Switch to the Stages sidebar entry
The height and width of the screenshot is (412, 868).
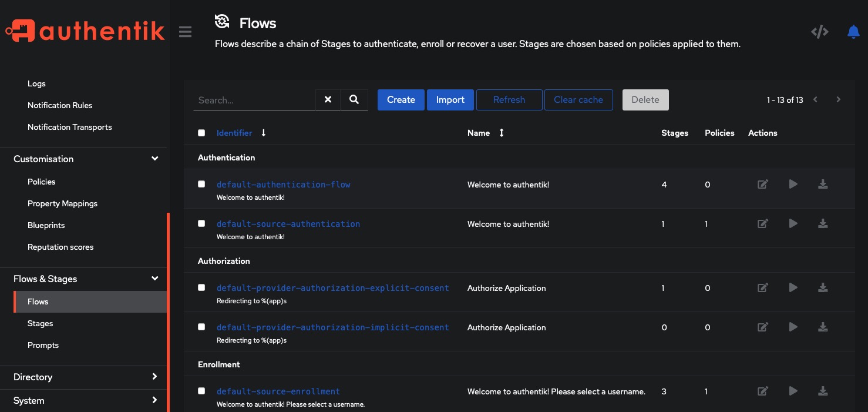[x=40, y=323]
